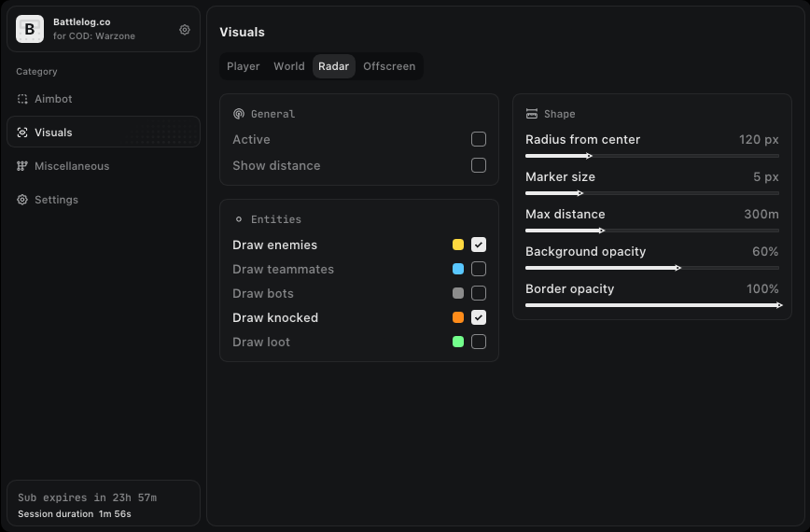The width and height of the screenshot is (810, 532).
Task: Open the green Draw loot color swatch
Action: (x=457, y=342)
